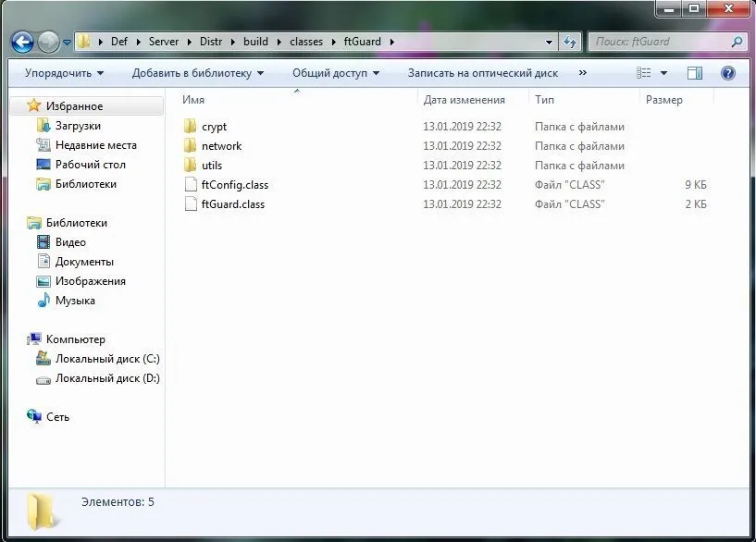Image resolution: width=756 pixels, height=542 pixels.
Task: Open help with the question mark icon
Action: pyautogui.click(x=728, y=73)
